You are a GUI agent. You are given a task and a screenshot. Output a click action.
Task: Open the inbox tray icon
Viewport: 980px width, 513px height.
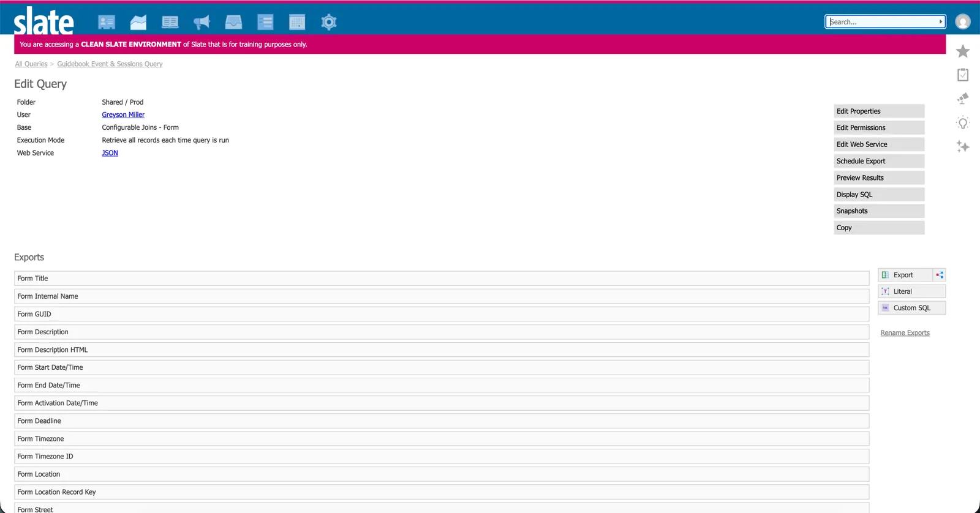(233, 23)
